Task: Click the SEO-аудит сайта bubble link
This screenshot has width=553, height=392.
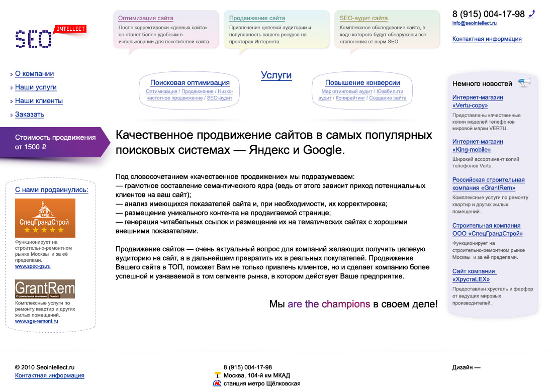Action: [363, 18]
